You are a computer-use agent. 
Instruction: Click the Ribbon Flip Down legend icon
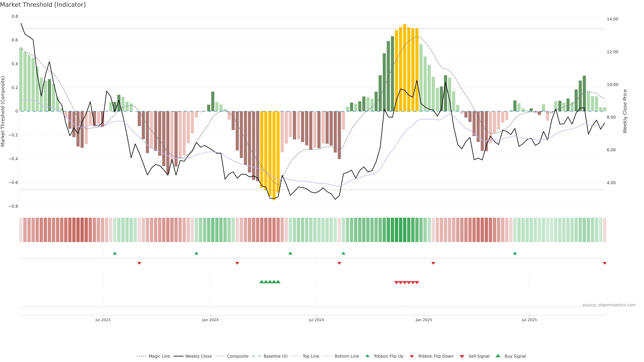(412, 356)
